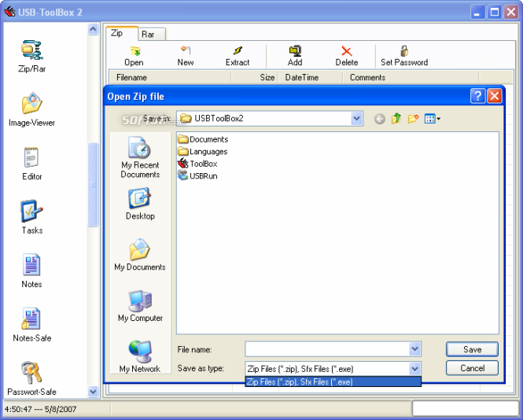Expand the File name dropdown arrow
523x420 pixels.
414,349
